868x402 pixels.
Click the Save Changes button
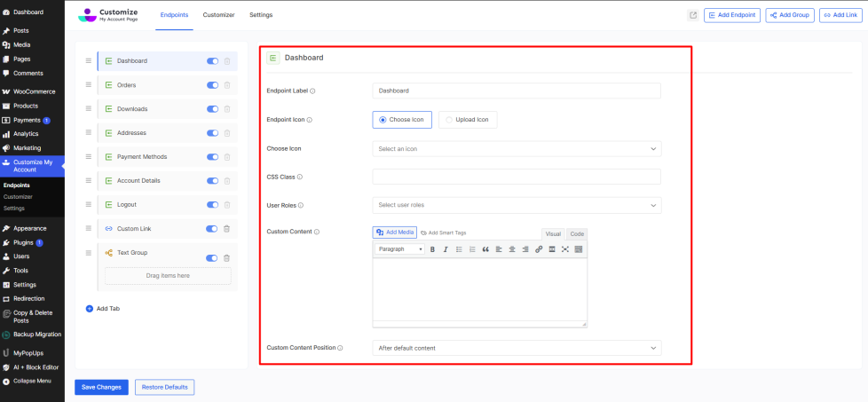101,387
